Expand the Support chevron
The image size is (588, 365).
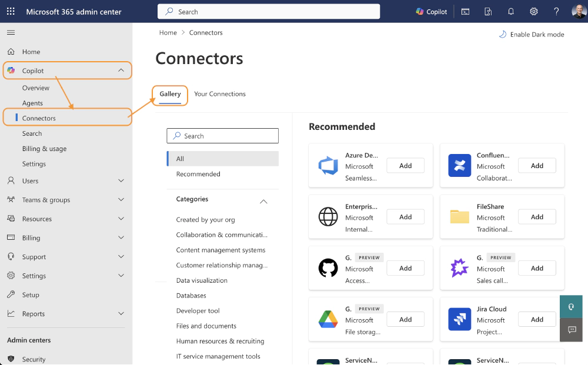[x=121, y=256]
